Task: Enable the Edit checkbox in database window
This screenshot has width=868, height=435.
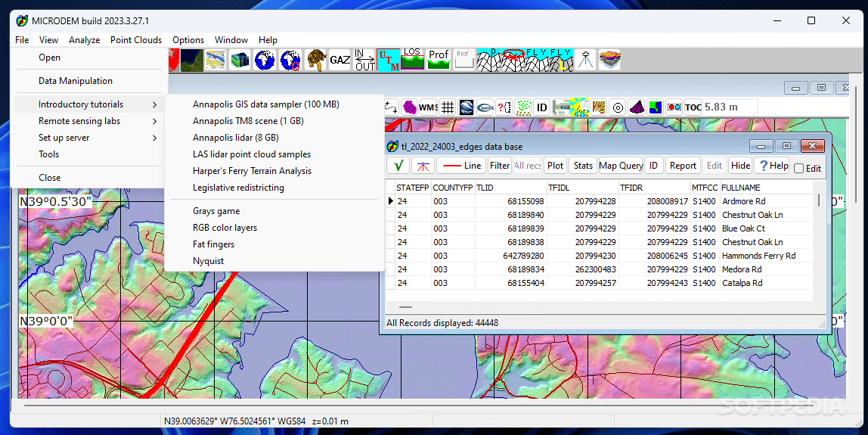Action: pos(798,169)
